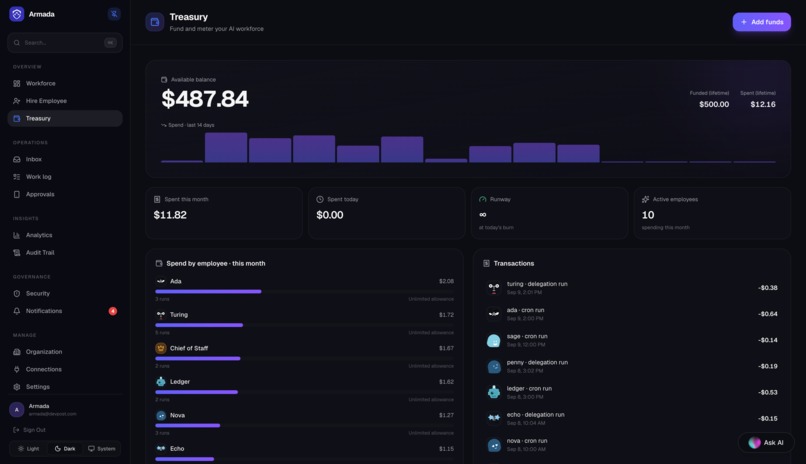The image size is (806, 464).
Task: Switch theme to Dark
Action: pyautogui.click(x=65, y=449)
